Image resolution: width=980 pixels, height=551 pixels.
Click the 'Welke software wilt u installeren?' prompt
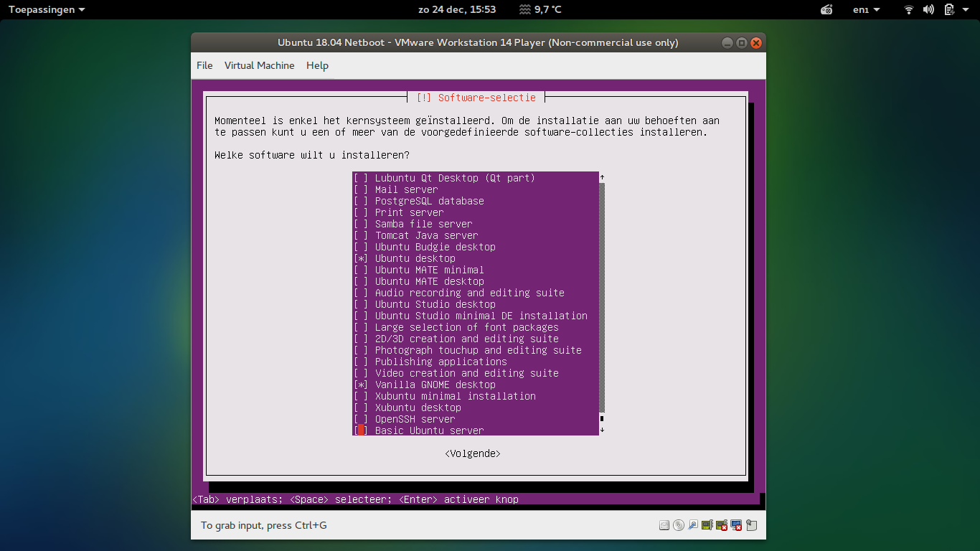pyautogui.click(x=312, y=155)
